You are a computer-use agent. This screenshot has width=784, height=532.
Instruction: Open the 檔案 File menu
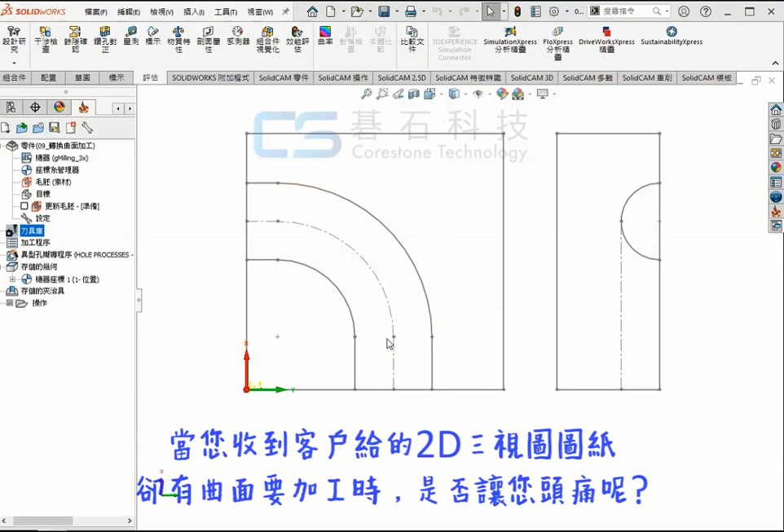pyautogui.click(x=95, y=12)
